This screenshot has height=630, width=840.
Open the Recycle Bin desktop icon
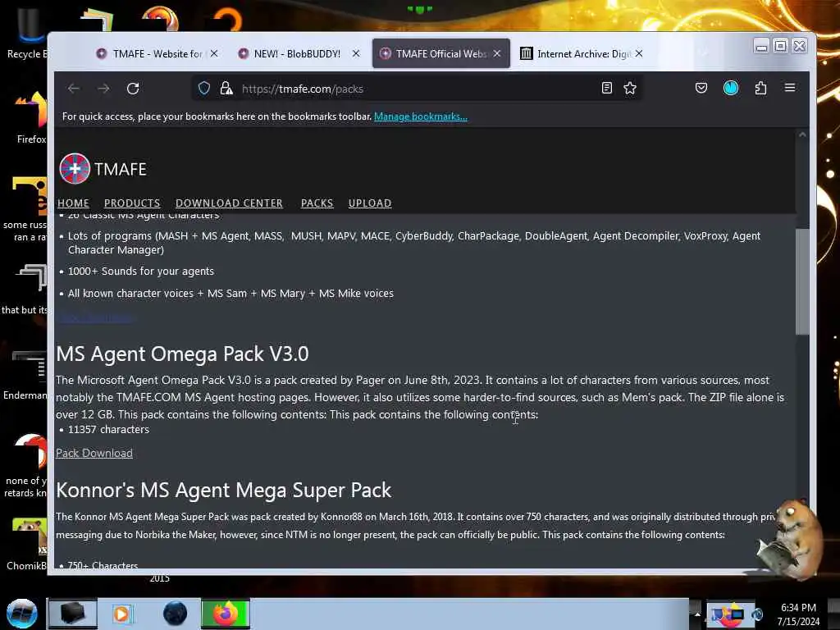27,33
